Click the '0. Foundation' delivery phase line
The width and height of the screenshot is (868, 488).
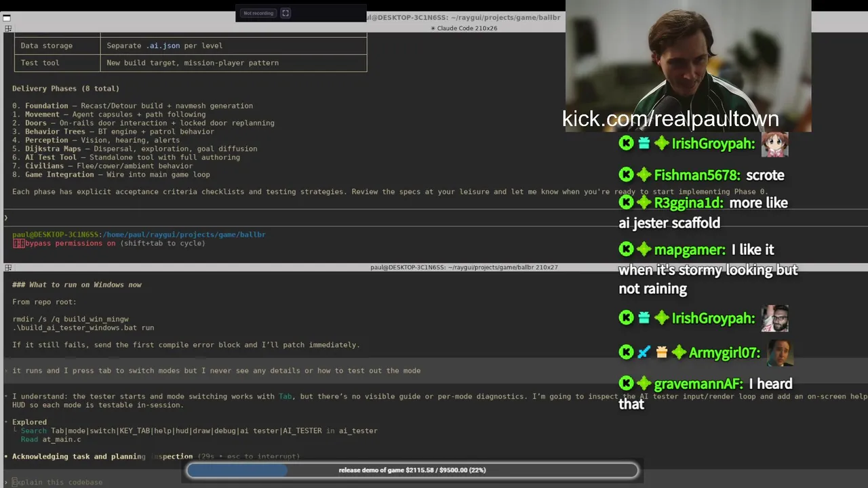(x=132, y=106)
